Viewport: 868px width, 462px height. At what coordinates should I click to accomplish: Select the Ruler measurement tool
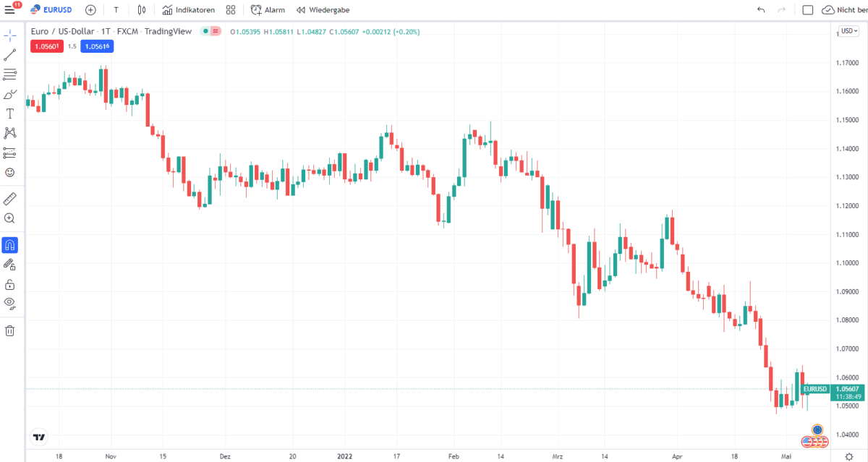(9, 198)
